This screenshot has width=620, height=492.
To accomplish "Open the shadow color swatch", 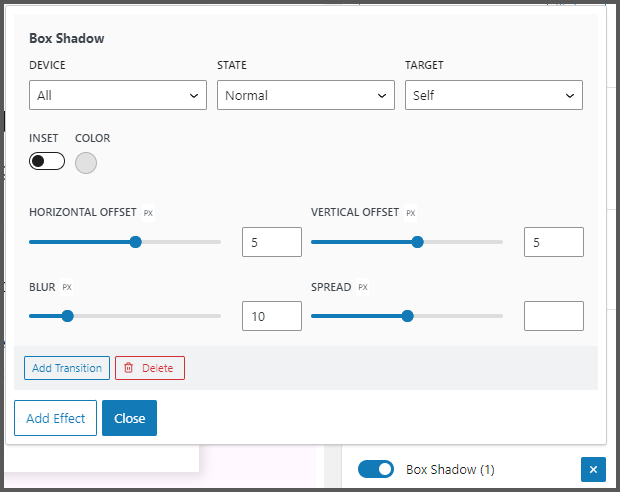I will pos(86,162).
